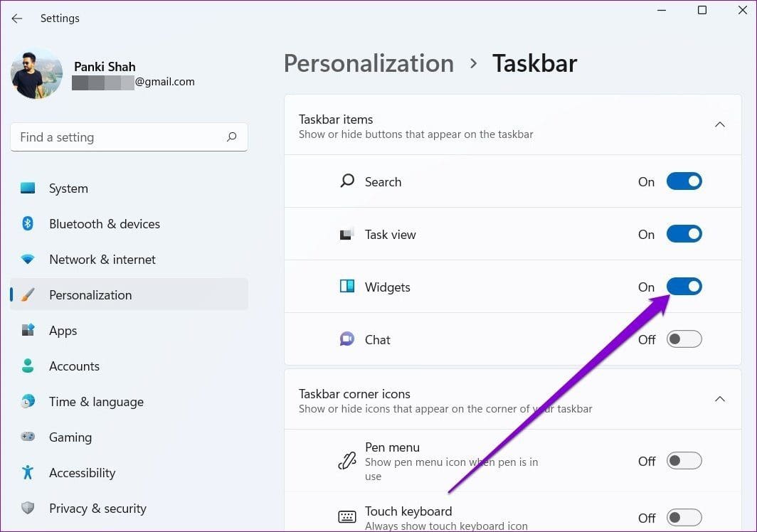Click the Touch keyboard icon
This screenshot has height=532, width=757.
pyautogui.click(x=346, y=516)
